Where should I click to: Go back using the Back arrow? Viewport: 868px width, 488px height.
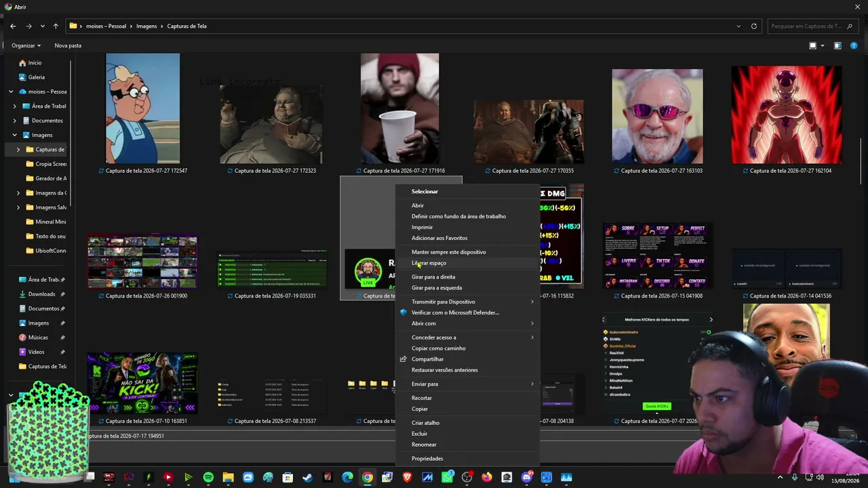pos(13,26)
